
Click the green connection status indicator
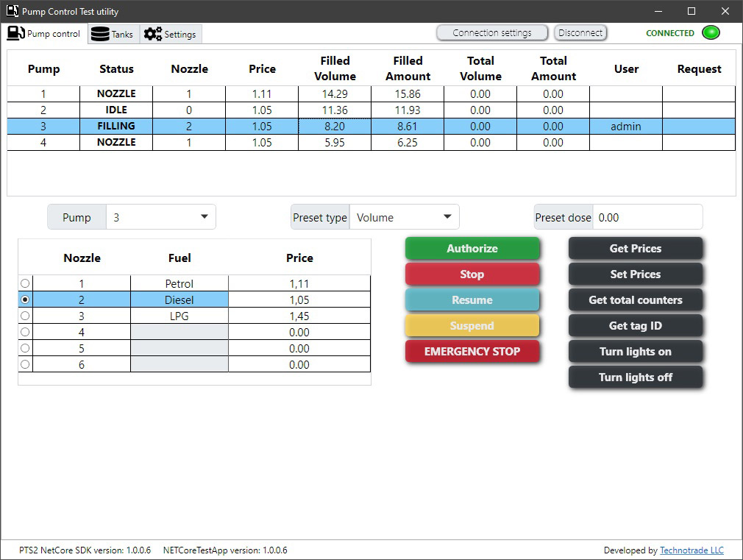pos(711,32)
